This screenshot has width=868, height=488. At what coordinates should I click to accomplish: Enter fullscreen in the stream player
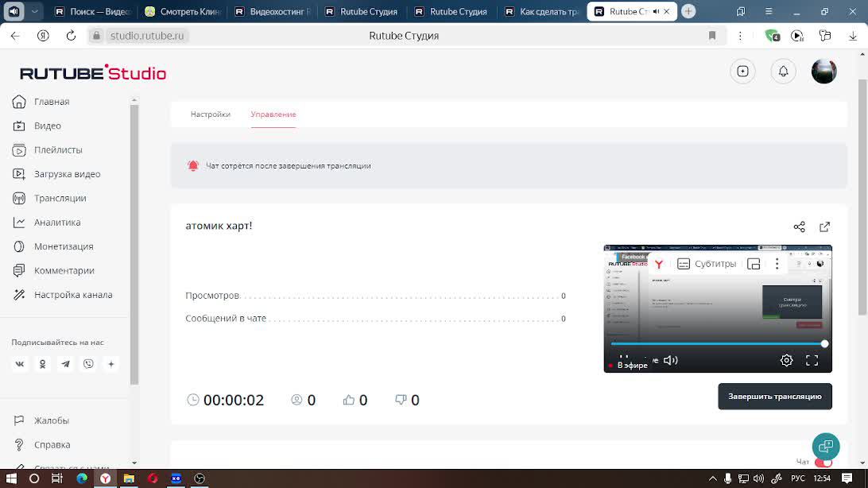[x=812, y=361]
